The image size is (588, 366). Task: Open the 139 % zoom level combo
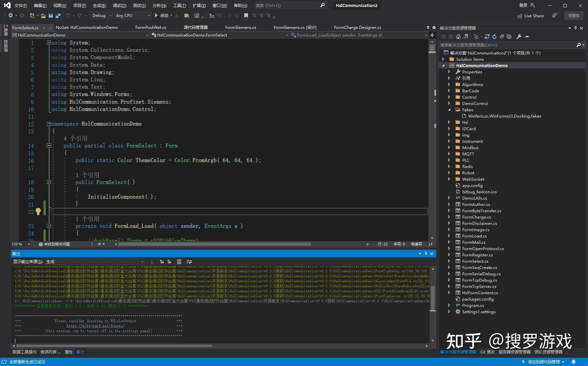[x=21, y=244]
